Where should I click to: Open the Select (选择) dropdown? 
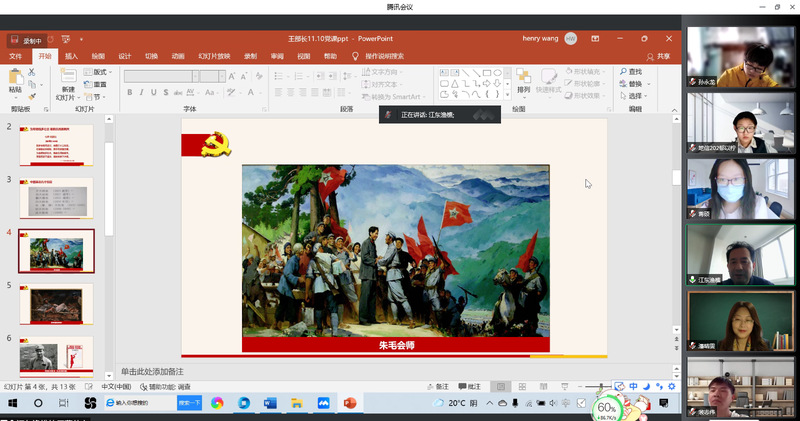pyautogui.click(x=635, y=96)
